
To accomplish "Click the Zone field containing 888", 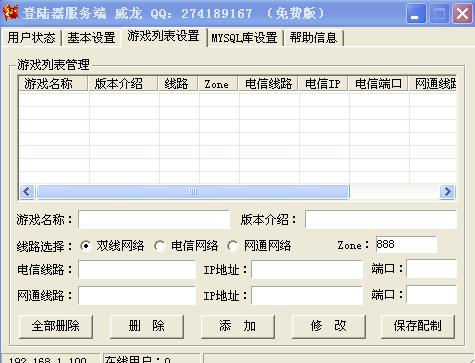I will tap(406, 245).
